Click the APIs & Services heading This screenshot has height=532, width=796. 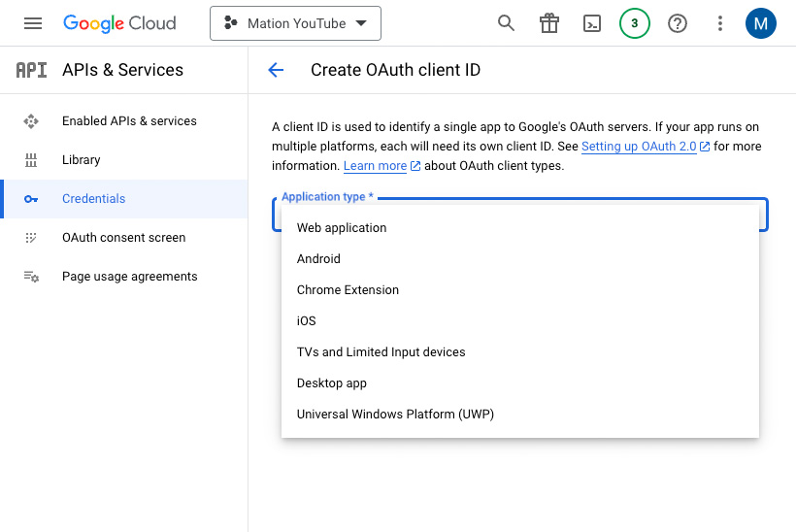click(122, 70)
